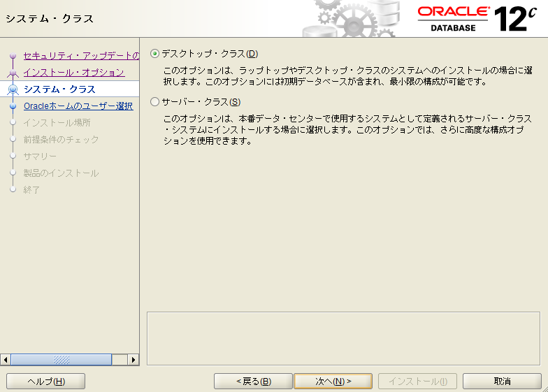
Task: Click the desktop class description paragraph
Action: point(348,75)
